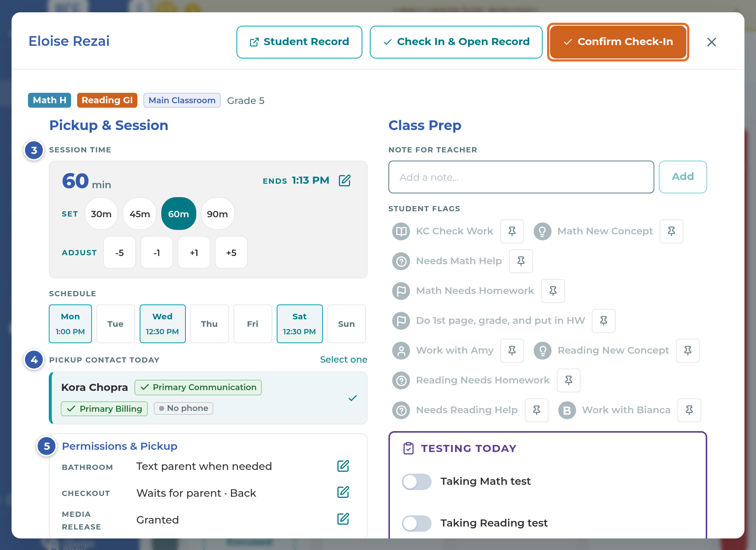This screenshot has width=756, height=550.
Task: Select the Mon 1:00 PM schedule day
Action: 70,324
